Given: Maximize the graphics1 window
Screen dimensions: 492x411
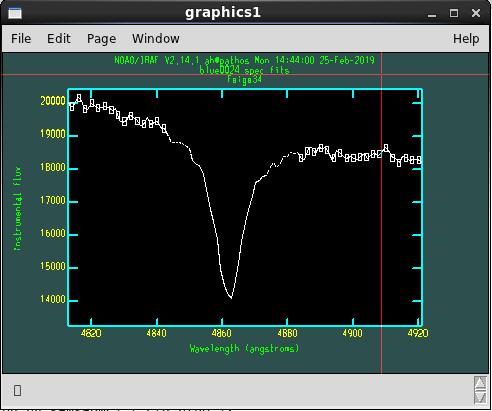Looking at the screenshot, I should point(454,13).
